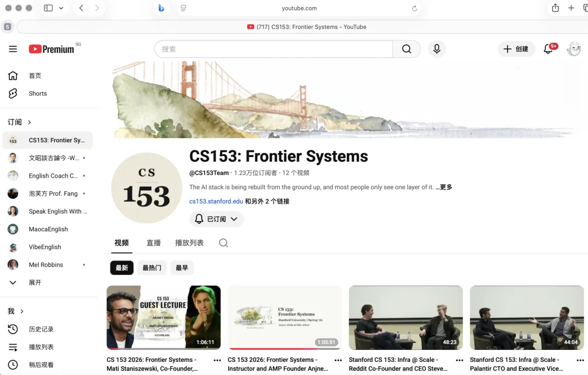Play the 44:04 Infra @ Scale Palantir thumbnail
The width and height of the screenshot is (588, 375).
click(527, 318)
